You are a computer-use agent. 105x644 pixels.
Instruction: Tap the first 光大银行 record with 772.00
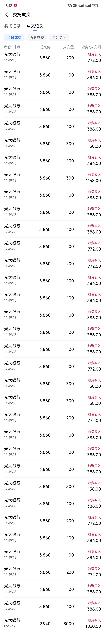point(52,57)
